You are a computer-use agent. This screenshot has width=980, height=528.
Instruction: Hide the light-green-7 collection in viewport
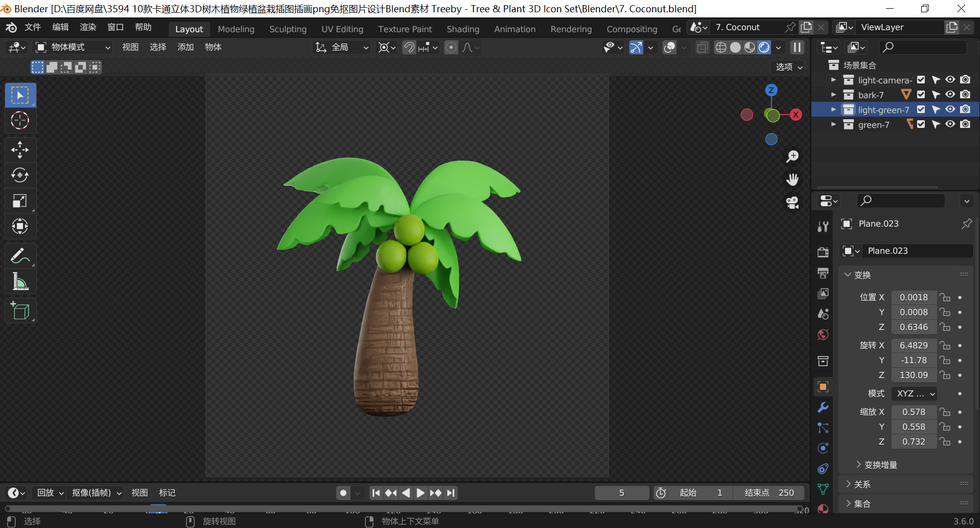click(x=950, y=109)
